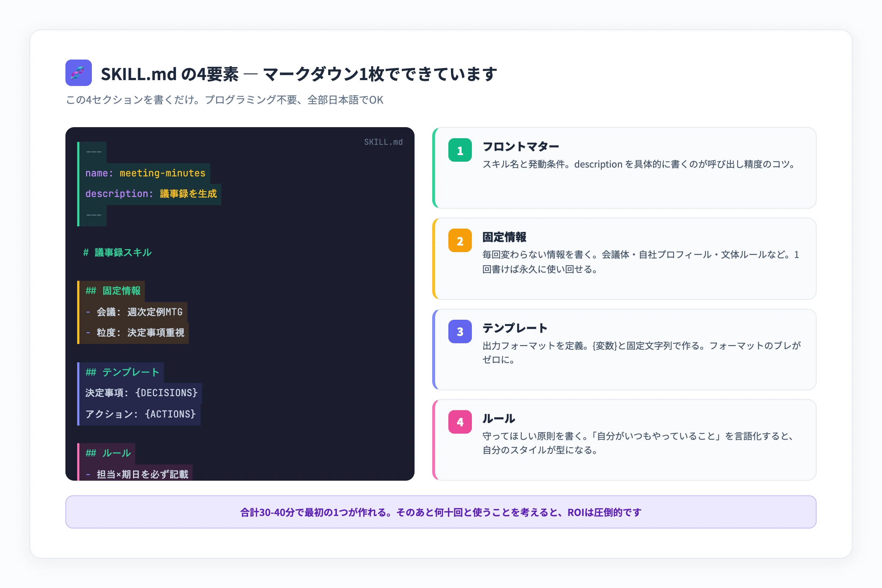The image size is (882, 588).
Task: Click the 固定情報 description about 毎回変わらない情報
Action: pos(641,262)
